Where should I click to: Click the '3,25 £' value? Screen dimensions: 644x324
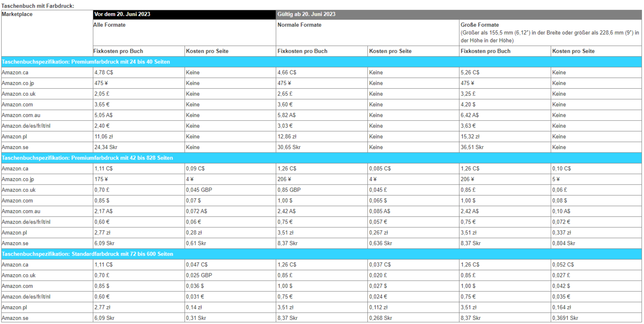468,94
